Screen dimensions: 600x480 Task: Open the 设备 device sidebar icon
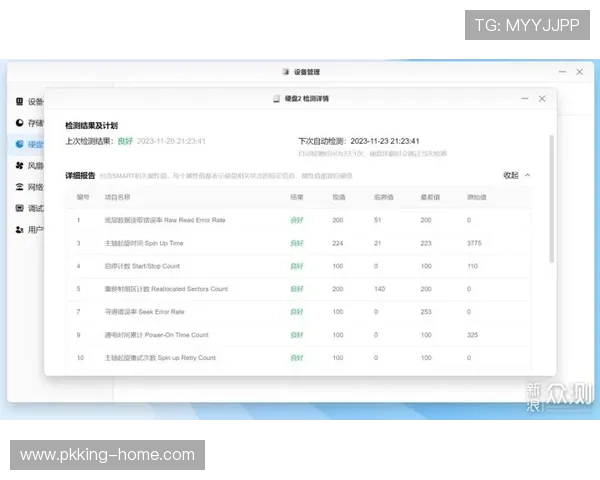(x=20, y=102)
